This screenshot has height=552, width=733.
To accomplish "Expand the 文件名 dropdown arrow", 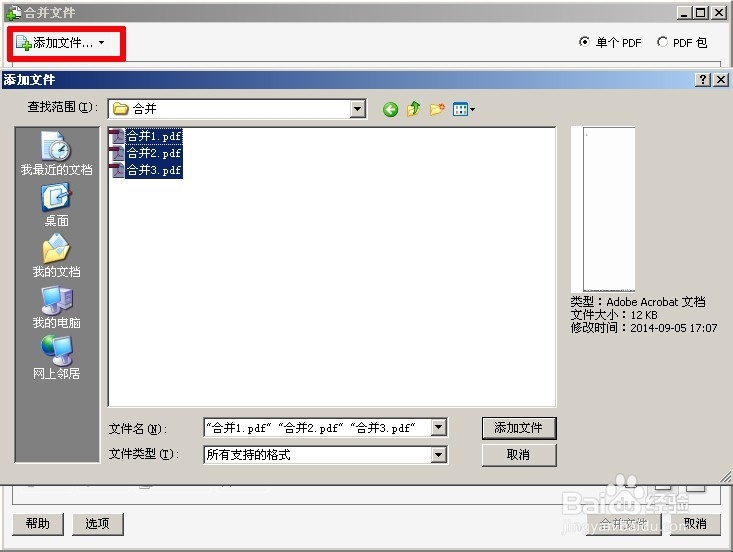I will click(x=438, y=427).
